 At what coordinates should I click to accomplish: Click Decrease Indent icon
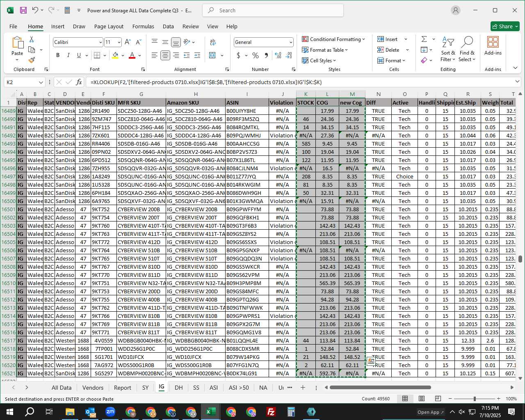point(187,55)
